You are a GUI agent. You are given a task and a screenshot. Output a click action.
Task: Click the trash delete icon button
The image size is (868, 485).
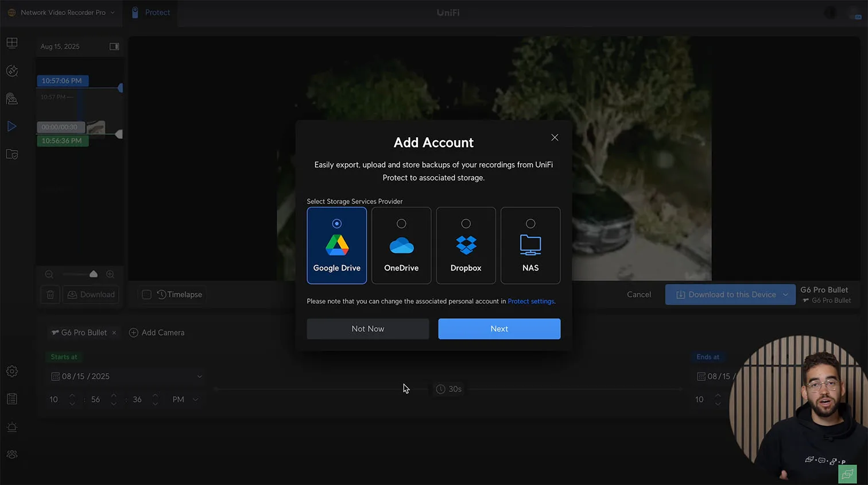pyautogui.click(x=51, y=295)
